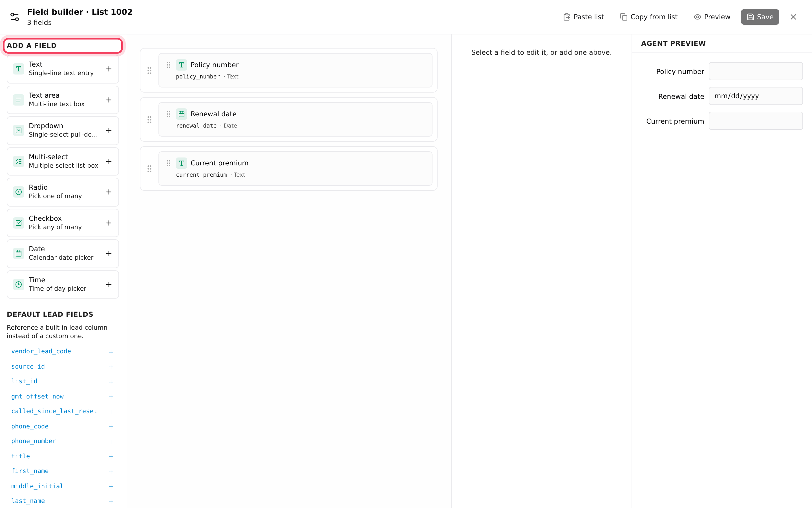Click the outer drag handle of Renewal date card
812x508 pixels.
149,120
